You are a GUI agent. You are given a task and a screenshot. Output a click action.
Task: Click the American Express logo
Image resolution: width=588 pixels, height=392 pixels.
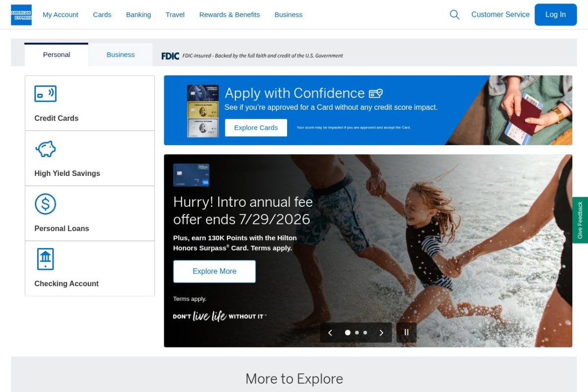(21, 15)
